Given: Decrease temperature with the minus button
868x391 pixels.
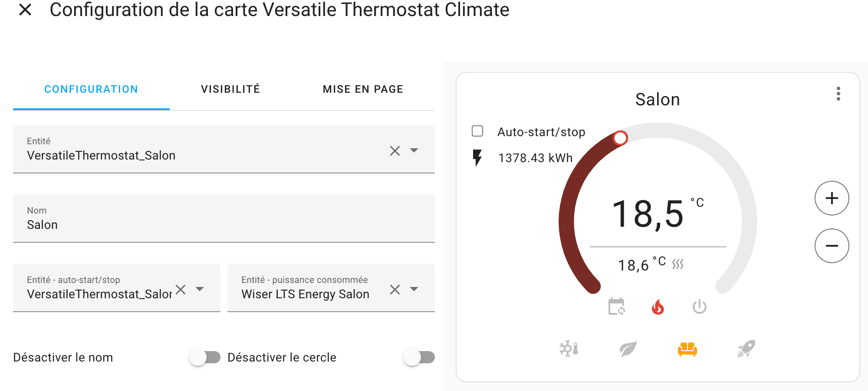Looking at the screenshot, I should pyautogui.click(x=832, y=246).
